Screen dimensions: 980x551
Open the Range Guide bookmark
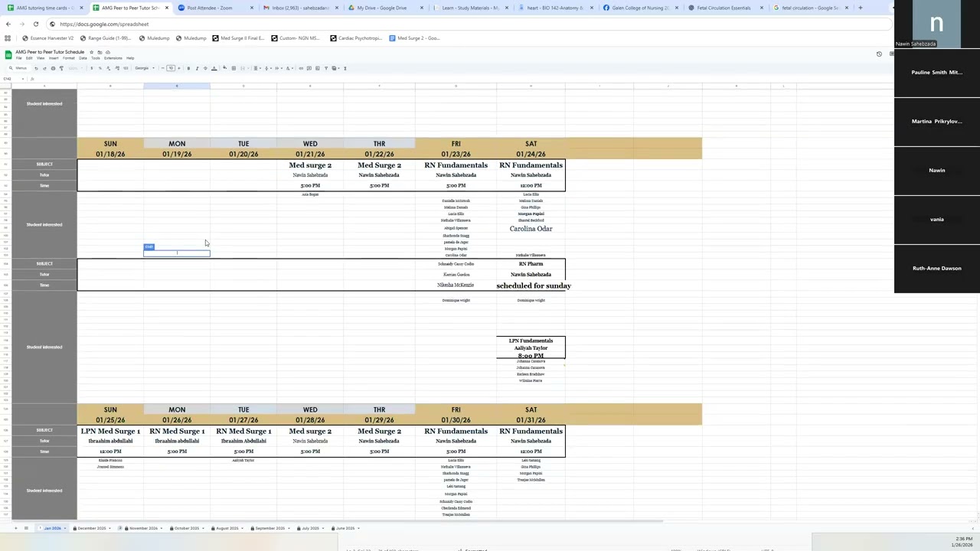(x=105, y=37)
